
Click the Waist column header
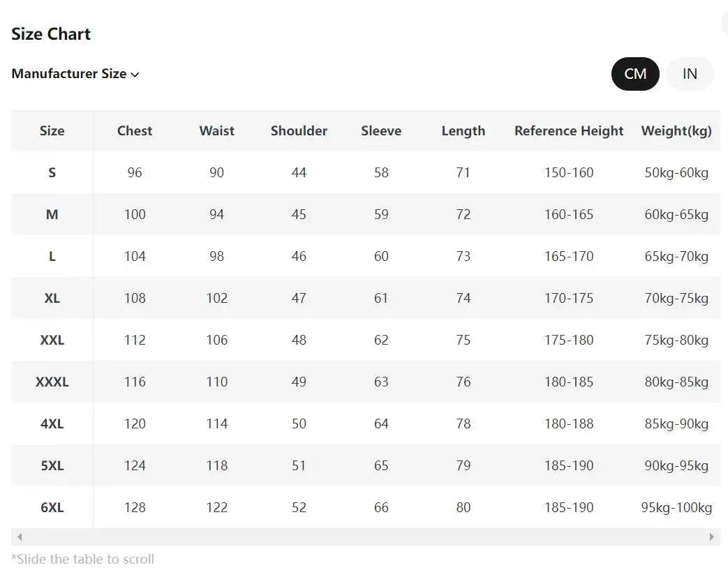click(x=216, y=130)
